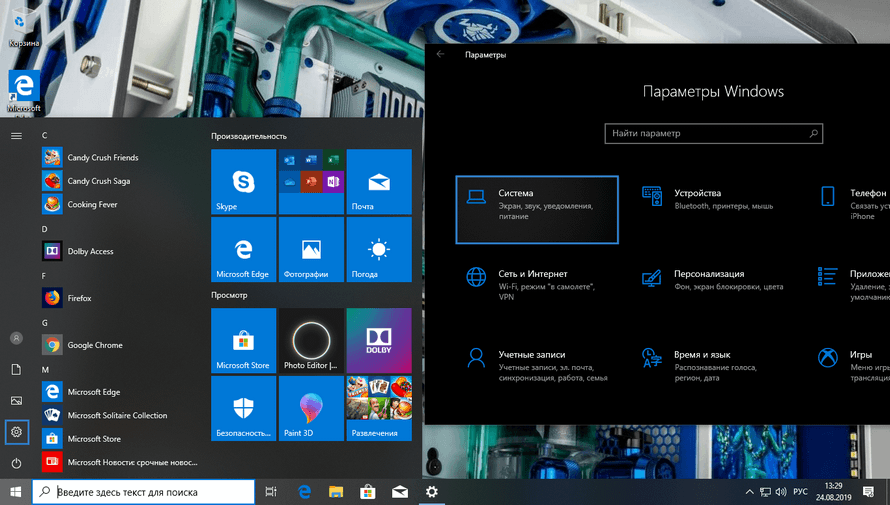Open the Безопасность security tile

244,409
